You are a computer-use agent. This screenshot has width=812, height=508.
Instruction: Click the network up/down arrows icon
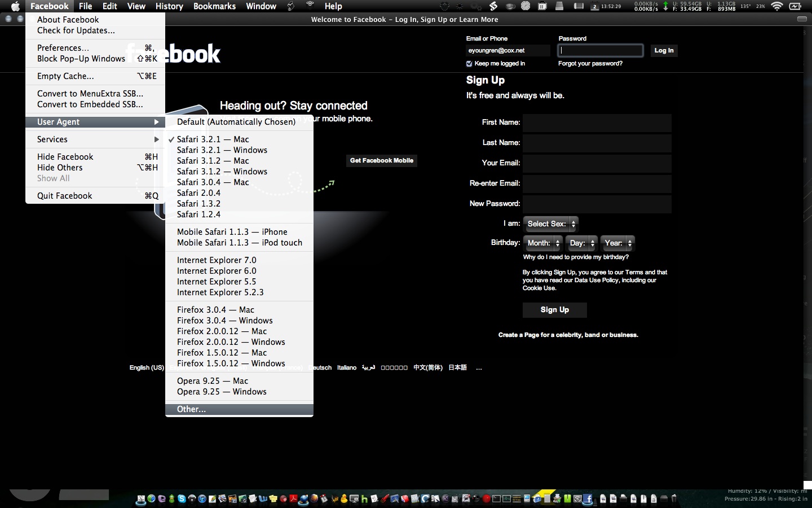pos(665,6)
